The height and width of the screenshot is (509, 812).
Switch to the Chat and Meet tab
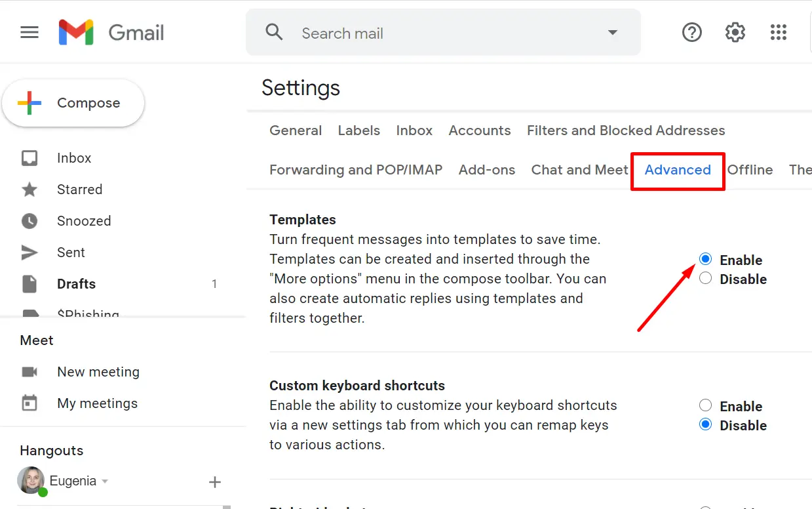click(579, 170)
